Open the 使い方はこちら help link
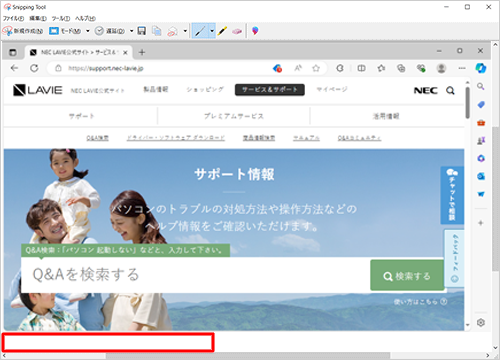 tap(420, 302)
